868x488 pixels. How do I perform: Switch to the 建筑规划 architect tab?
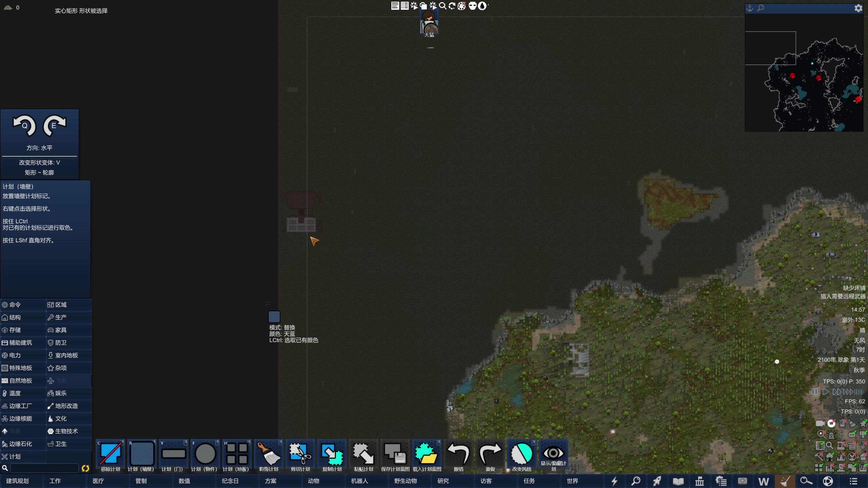pos(21,481)
